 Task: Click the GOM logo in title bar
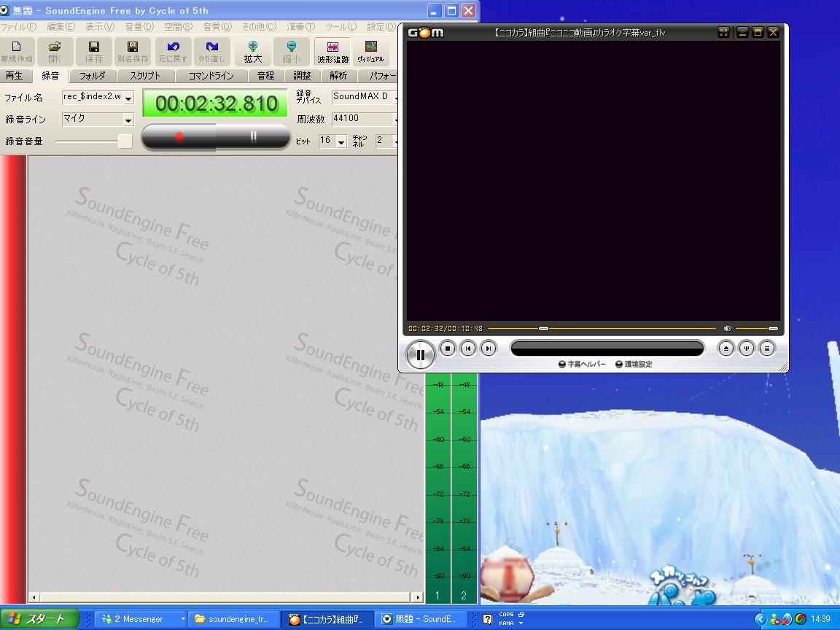pyautogui.click(x=426, y=33)
